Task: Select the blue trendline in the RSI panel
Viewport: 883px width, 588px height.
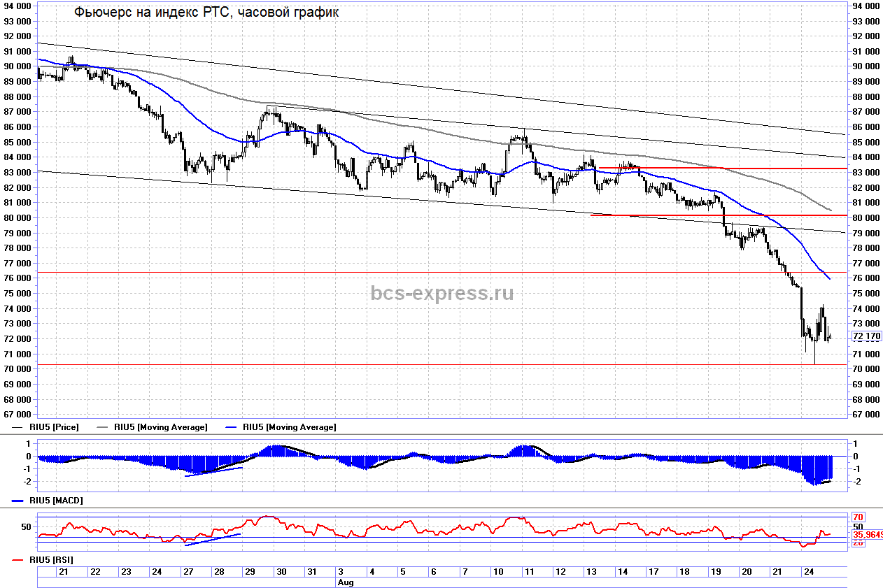Action: (x=213, y=539)
